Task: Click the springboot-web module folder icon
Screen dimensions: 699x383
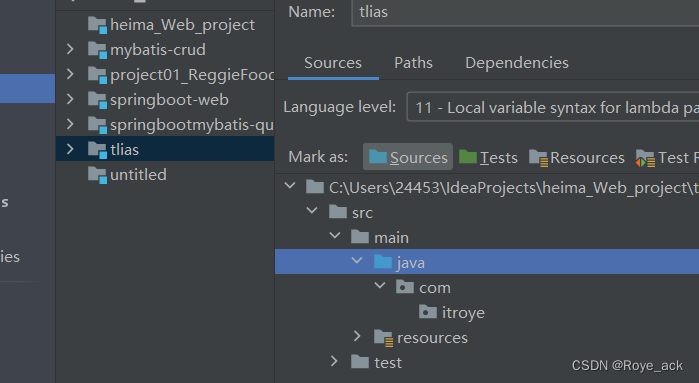Action: [97, 100]
